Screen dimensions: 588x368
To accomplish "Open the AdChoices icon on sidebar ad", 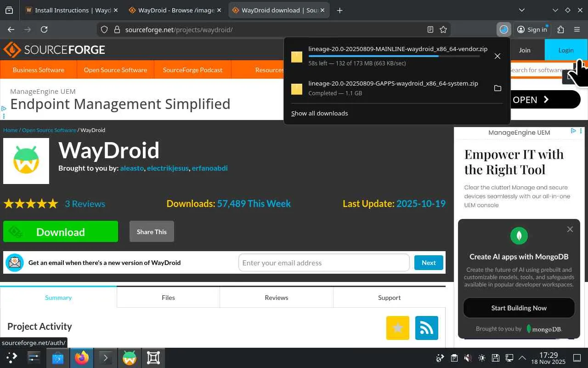I will pyautogui.click(x=574, y=131).
